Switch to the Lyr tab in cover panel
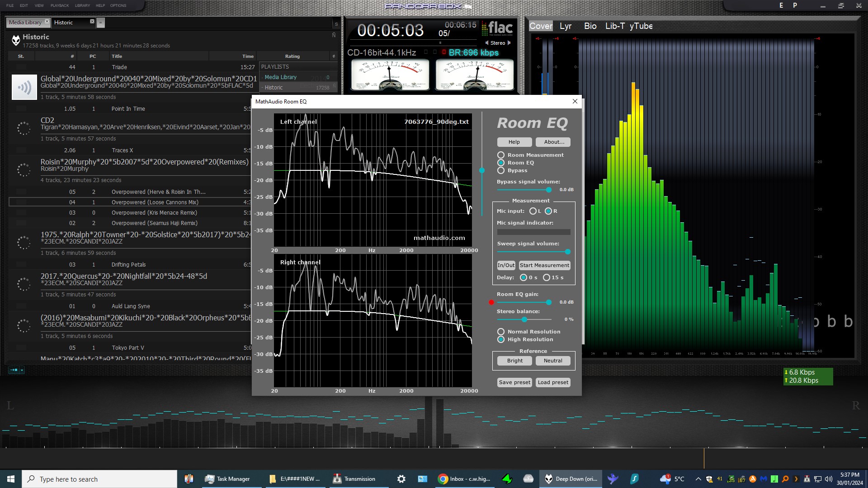The image size is (868, 488). (566, 26)
